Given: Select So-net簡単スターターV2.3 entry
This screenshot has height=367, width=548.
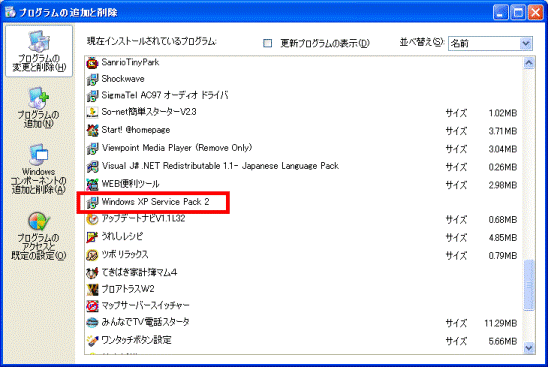Looking at the screenshot, I should pyautogui.click(x=149, y=112).
